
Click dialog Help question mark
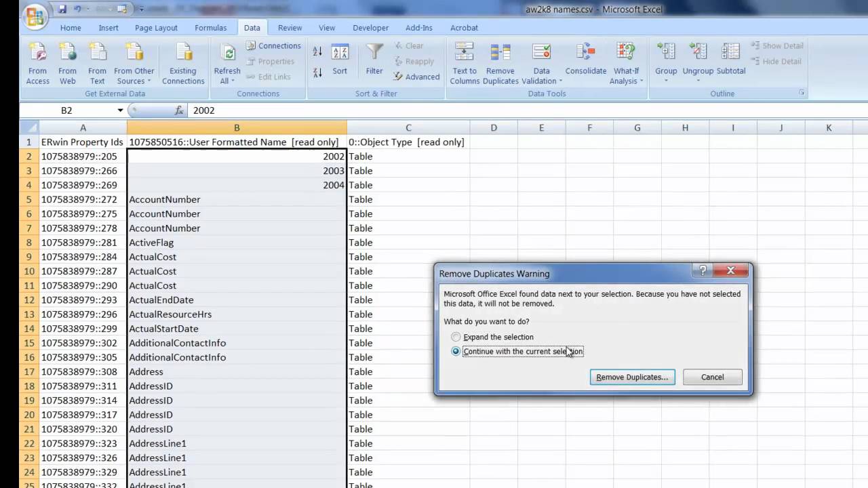click(703, 270)
